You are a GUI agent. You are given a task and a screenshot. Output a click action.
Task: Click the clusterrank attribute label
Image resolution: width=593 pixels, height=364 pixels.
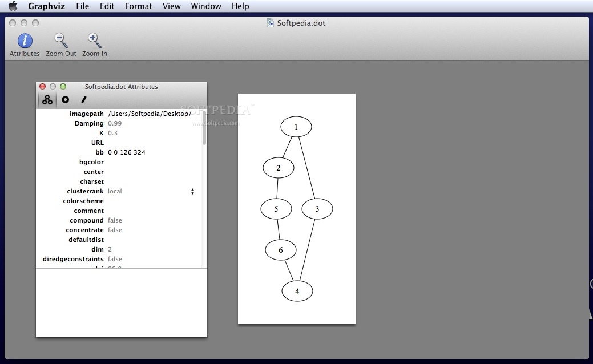point(85,191)
